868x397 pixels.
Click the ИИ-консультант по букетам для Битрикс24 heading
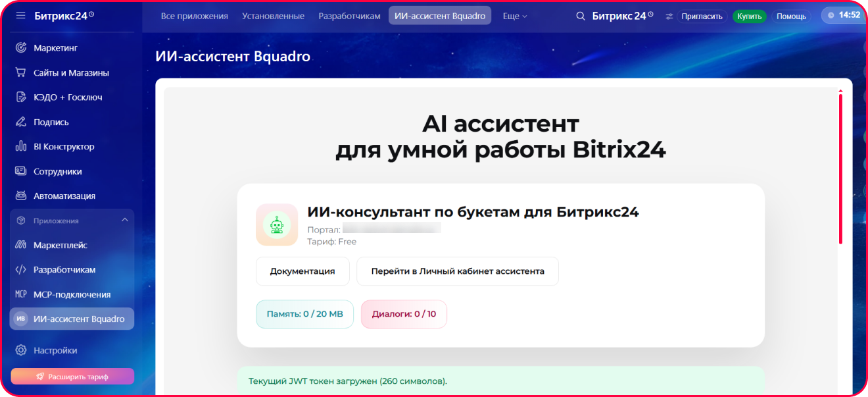(x=473, y=212)
